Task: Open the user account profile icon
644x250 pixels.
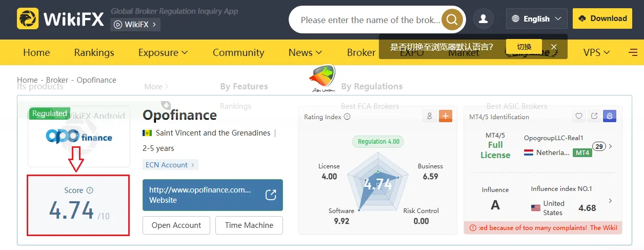Action: click(483, 19)
